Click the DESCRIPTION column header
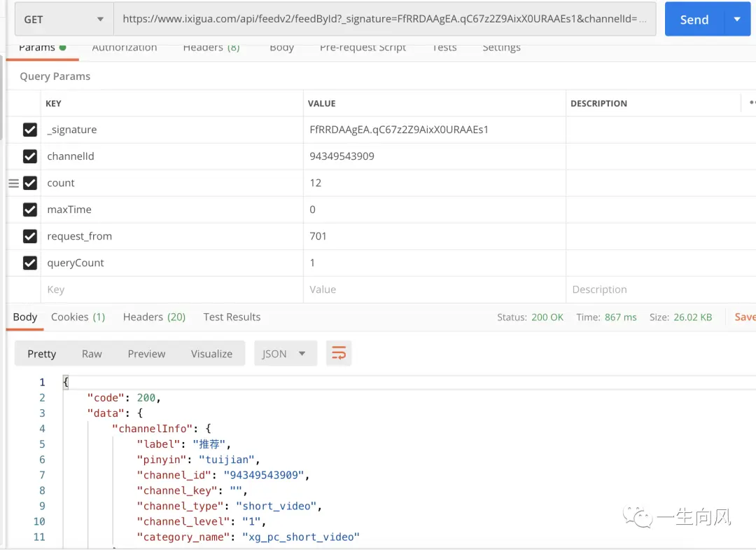The width and height of the screenshot is (756, 550). pyautogui.click(x=598, y=103)
